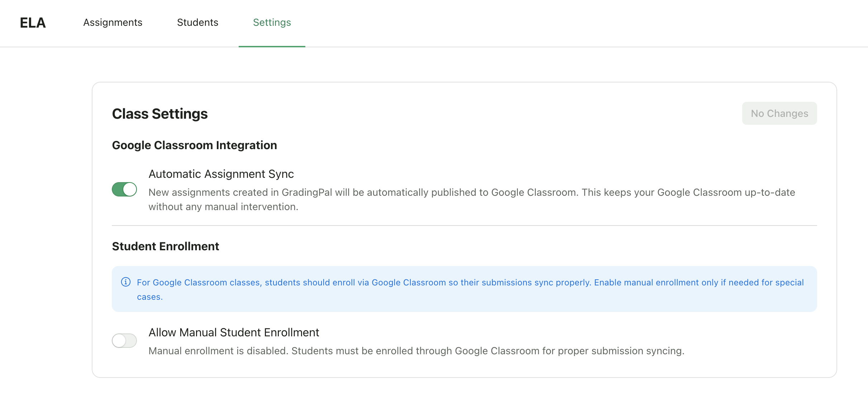The width and height of the screenshot is (868, 398).
Task: Click the Automatic Assignment Sync label
Action: (x=221, y=174)
